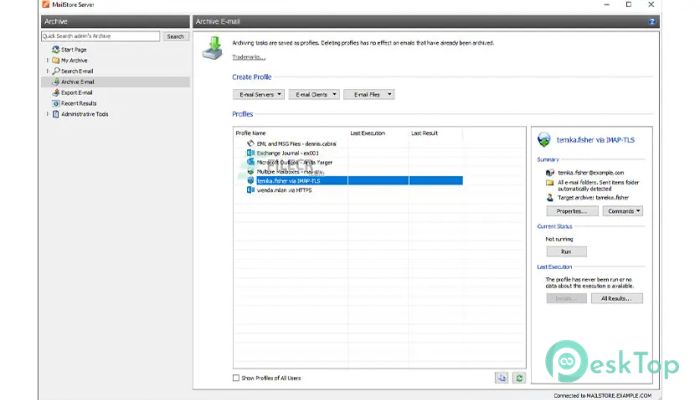
Task: Click the 'Connected to MAILSTORE.EXAMPLE.COM' status text
Action: [x=602, y=396]
